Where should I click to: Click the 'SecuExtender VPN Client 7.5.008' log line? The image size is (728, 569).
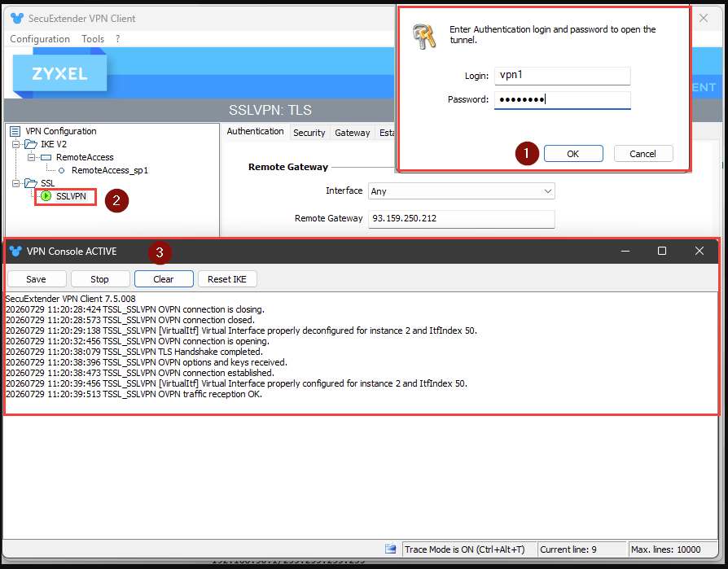[x=71, y=299]
